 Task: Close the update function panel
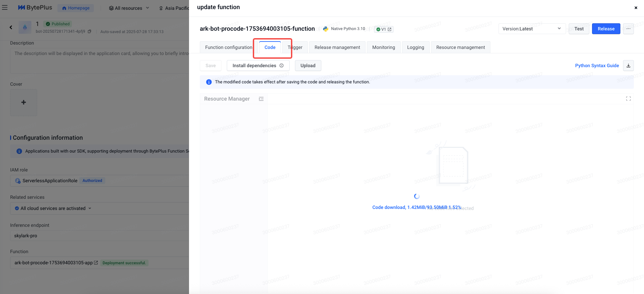click(636, 7)
